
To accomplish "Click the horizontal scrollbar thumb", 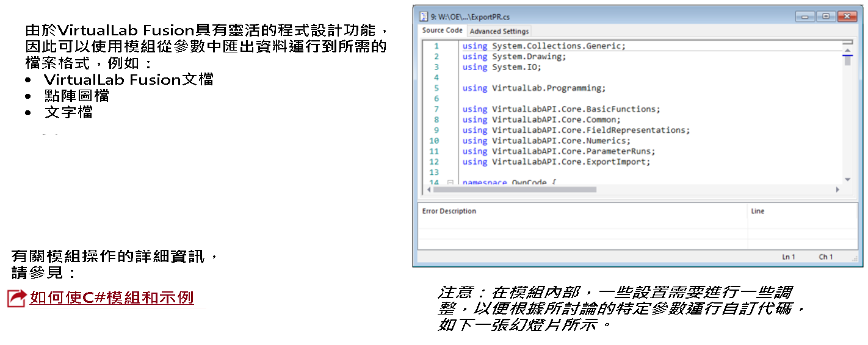I will (514, 190).
